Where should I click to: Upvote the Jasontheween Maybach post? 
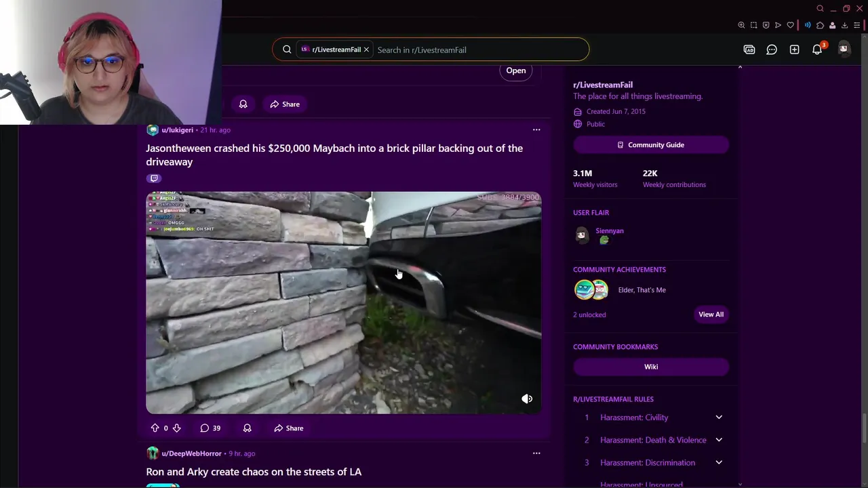coord(155,428)
